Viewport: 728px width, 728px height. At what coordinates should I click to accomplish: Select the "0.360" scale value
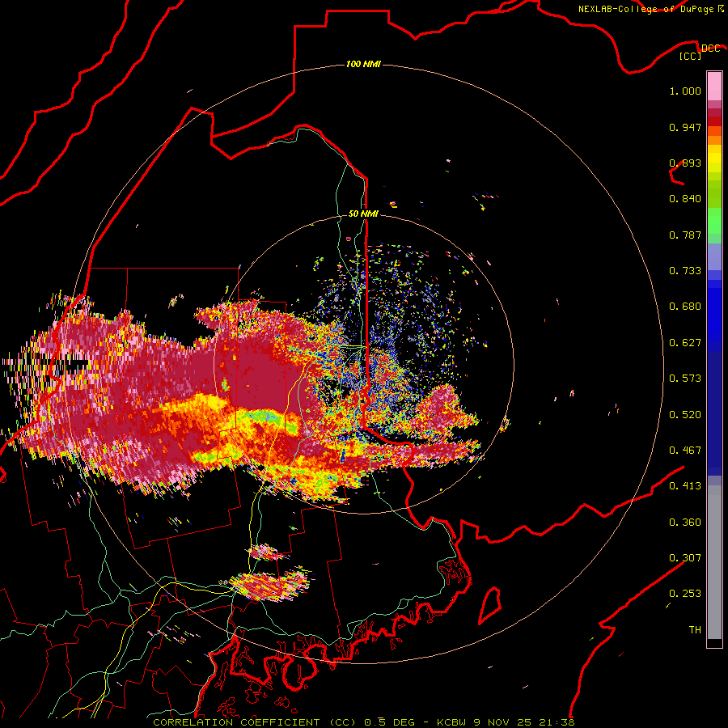click(x=685, y=523)
